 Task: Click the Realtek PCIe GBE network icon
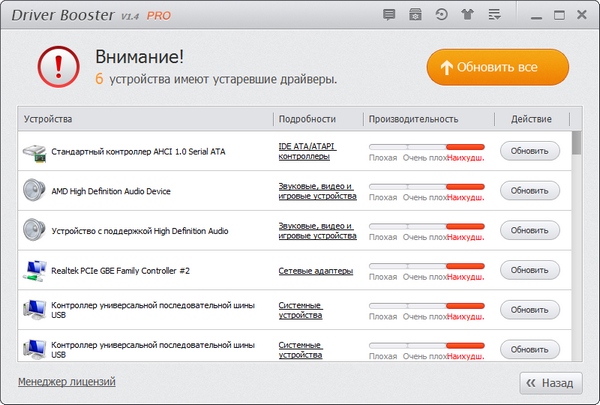pyautogui.click(x=33, y=271)
